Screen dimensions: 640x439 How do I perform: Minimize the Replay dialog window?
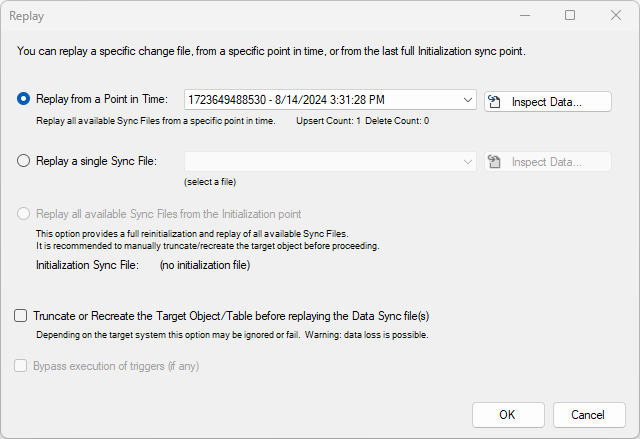click(525, 16)
